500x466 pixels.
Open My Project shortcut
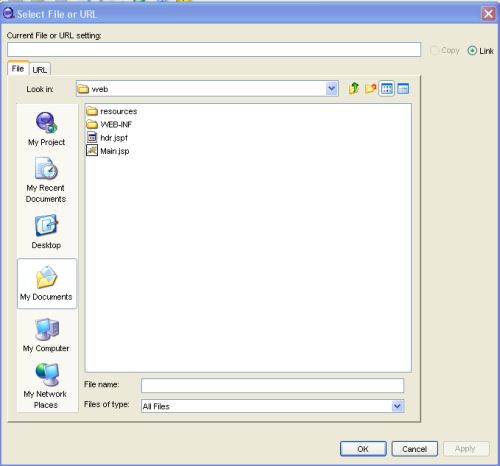click(47, 129)
